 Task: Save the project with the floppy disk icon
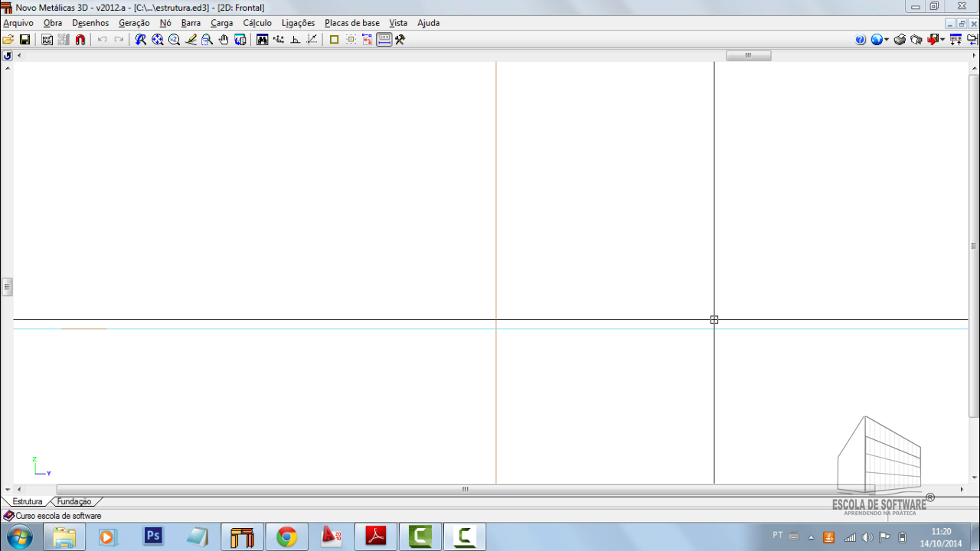(24, 40)
